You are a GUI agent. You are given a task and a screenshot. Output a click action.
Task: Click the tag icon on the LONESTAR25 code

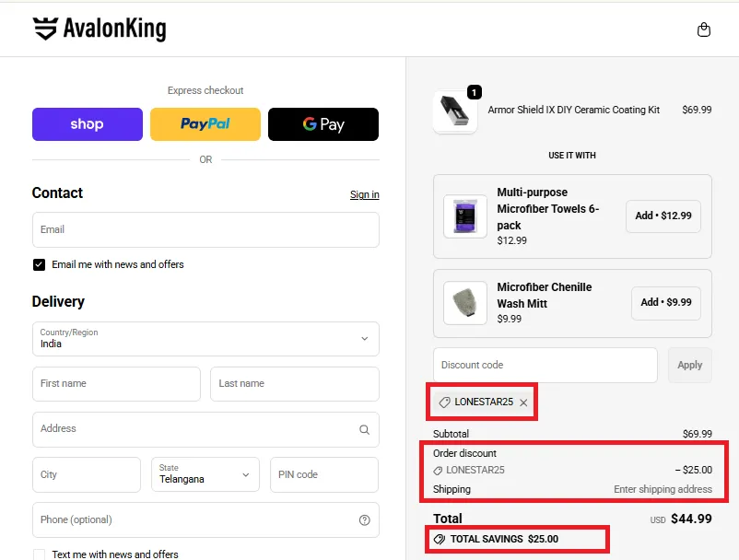tap(447, 402)
